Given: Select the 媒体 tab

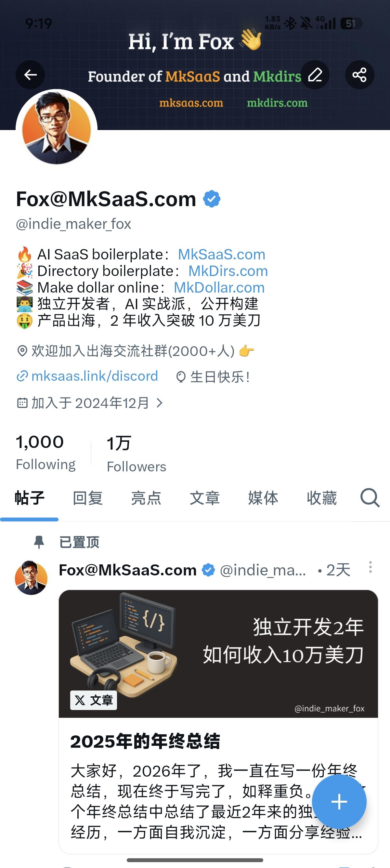Looking at the screenshot, I should click(263, 498).
